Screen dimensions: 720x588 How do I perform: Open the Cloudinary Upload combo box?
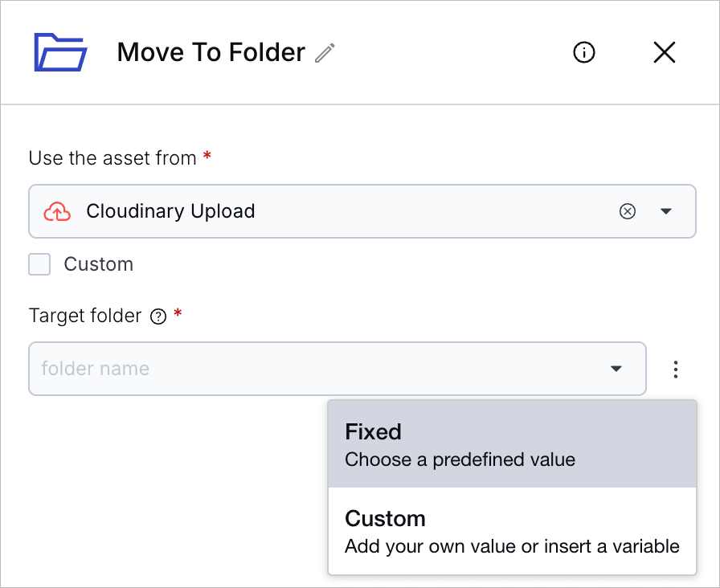point(362,211)
